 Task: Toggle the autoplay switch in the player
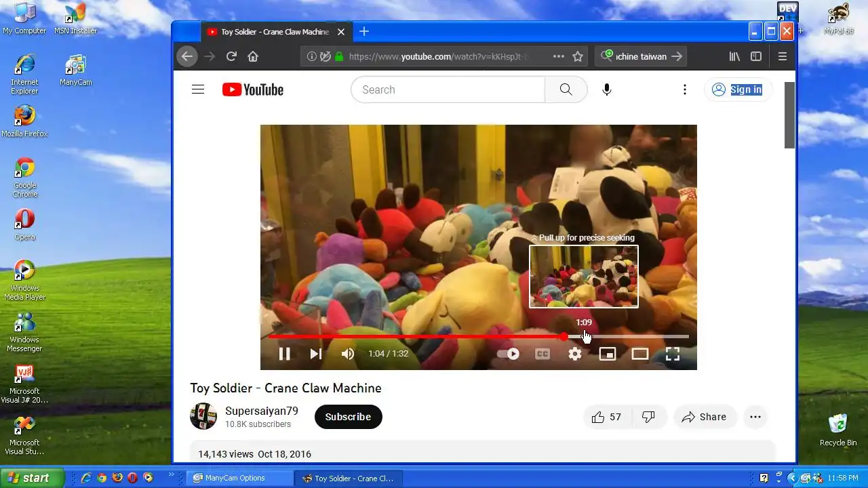(x=509, y=354)
